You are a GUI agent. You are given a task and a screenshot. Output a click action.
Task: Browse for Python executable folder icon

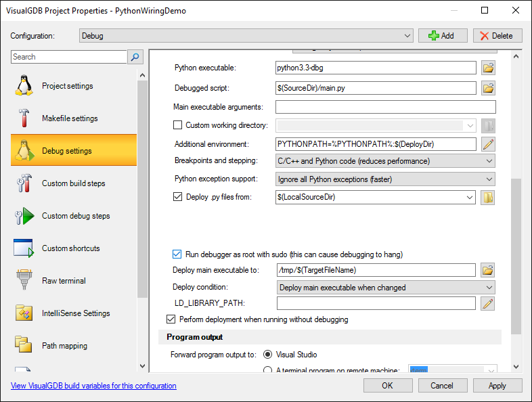coord(488,68)
